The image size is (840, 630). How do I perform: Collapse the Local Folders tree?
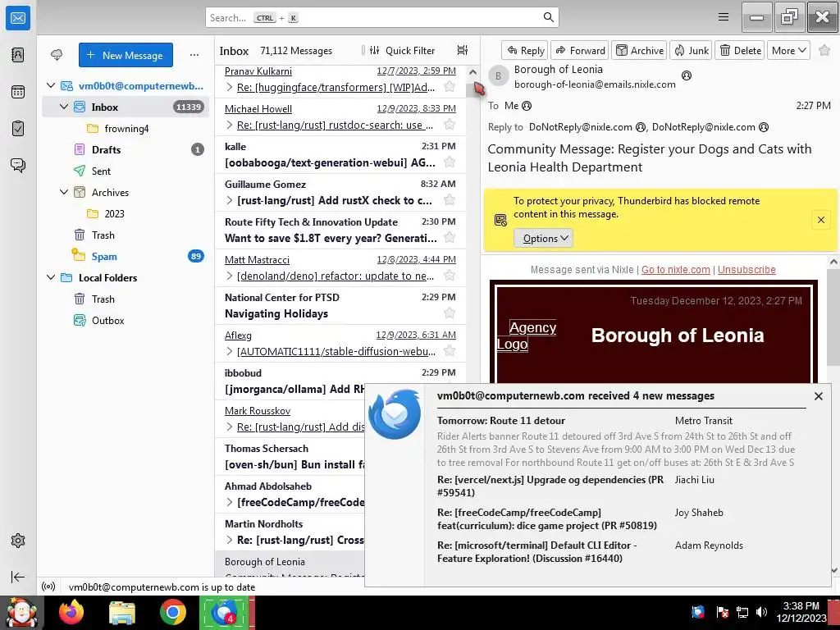tap(51, 277)
